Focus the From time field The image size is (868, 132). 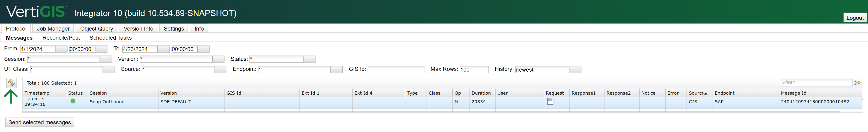click(82, 49)
